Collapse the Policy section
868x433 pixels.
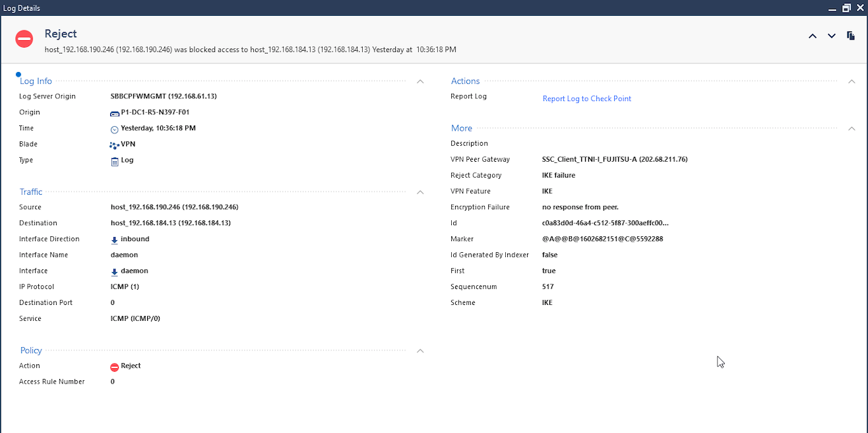tap(420, 350)
